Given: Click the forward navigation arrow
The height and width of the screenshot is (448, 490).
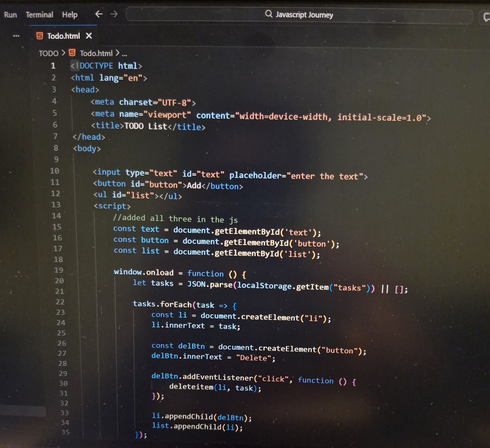Looking at the screenshot, I should click(x=114, y=14).
